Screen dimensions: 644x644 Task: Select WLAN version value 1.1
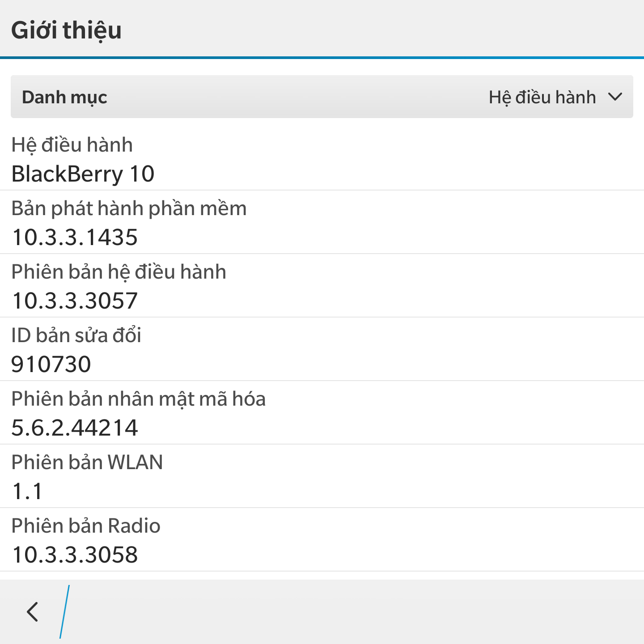(x=27, y=491)
